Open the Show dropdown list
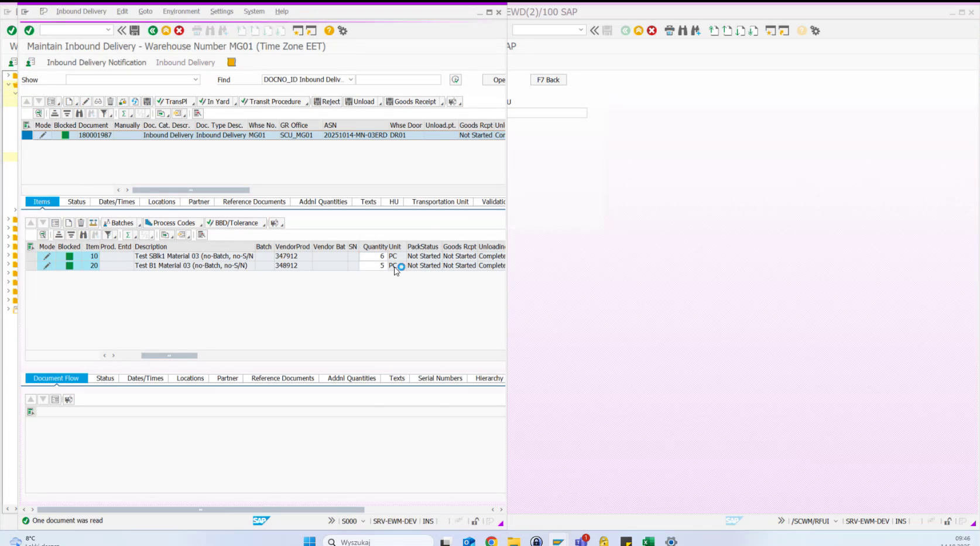Image resolution: width=980 pixels, height=546 pixels. 197,79
